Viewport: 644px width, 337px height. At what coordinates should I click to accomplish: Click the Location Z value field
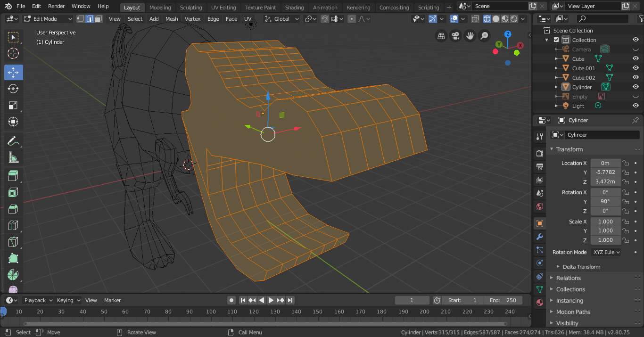(x=605, y=181)
